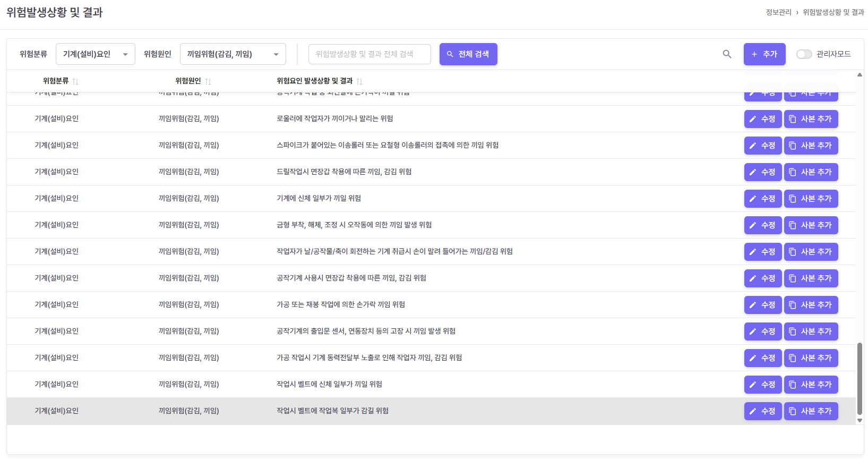
Task: Sort by the 위험원인 column header arrows
Action: coord(208,81)
